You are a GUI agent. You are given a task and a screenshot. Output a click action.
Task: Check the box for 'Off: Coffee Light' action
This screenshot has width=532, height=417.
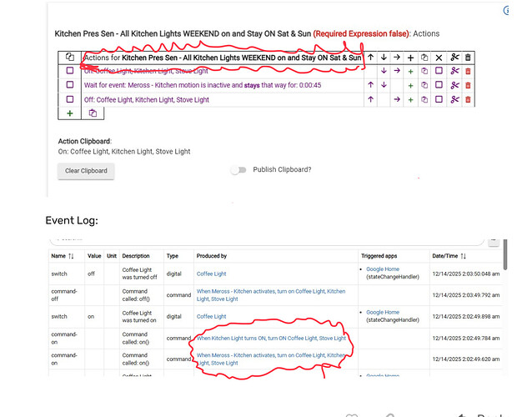[x=70, y=99]
